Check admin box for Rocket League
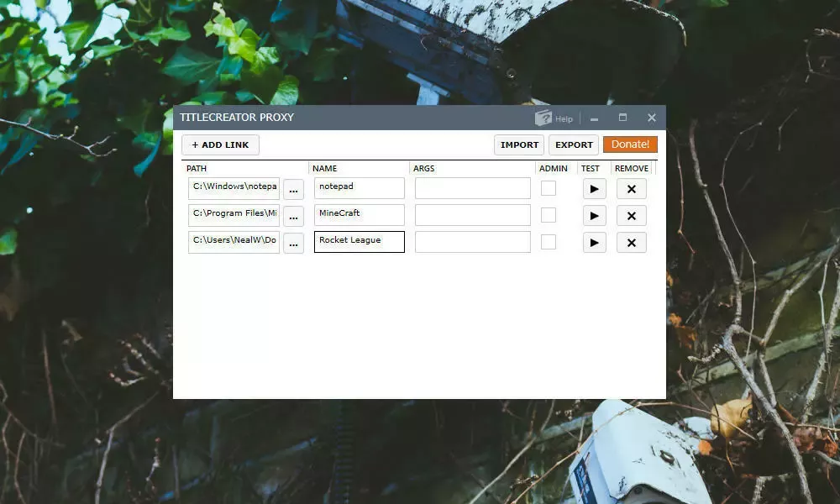Screen dimensions: 840x504 (x=549, y=242)
